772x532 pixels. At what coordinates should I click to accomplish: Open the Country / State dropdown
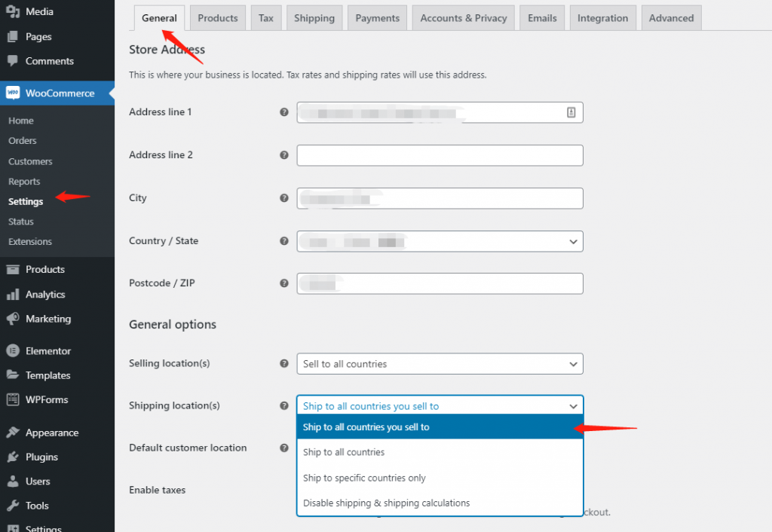click(x=440, y=241)
